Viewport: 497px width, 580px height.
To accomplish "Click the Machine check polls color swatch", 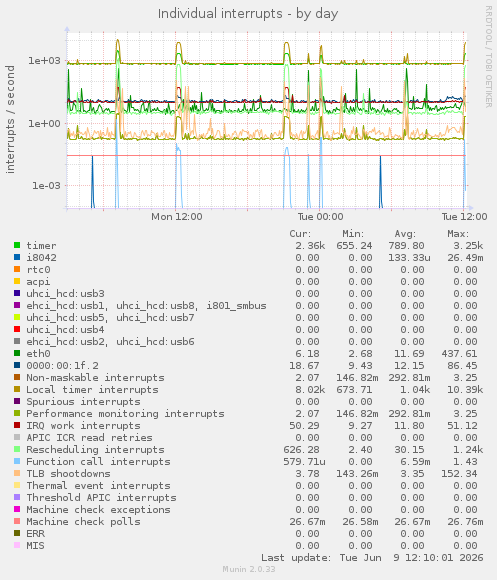I will point(17,521).
